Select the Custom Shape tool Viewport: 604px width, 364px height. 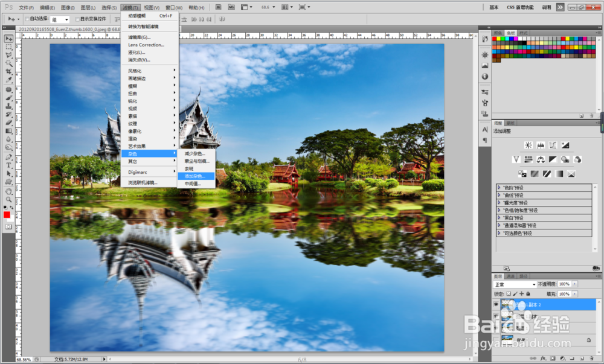click(8, 182)
